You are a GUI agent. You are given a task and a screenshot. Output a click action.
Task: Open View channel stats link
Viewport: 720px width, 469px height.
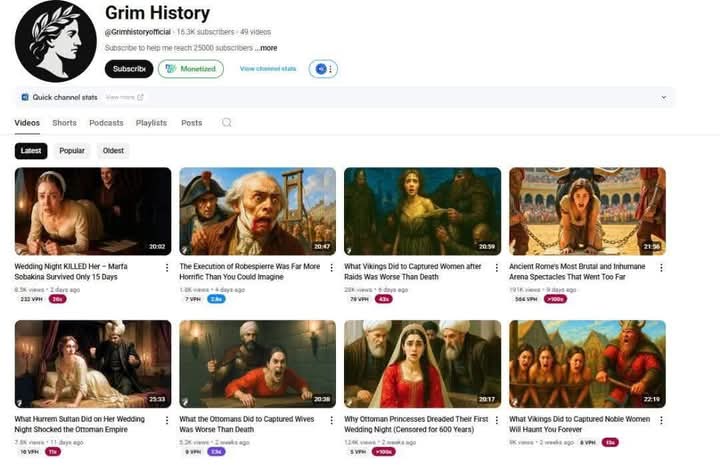[x=268, y=69]
